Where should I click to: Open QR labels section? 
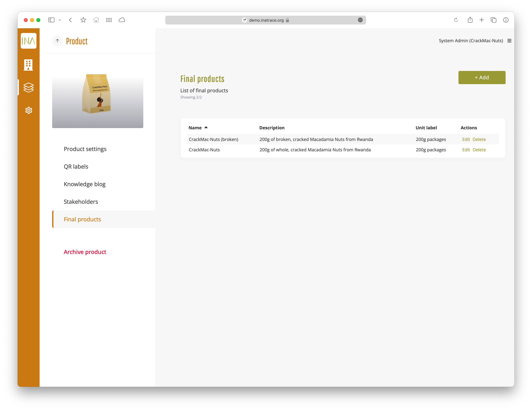pyautogui.click(x=76, y=166)
